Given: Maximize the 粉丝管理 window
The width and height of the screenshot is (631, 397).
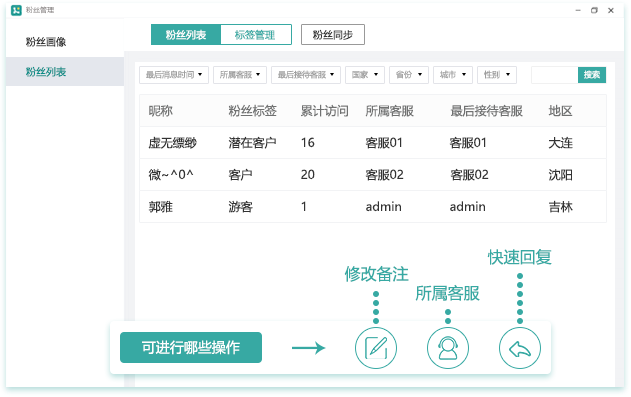Looking at the screenshot, I should (594, 10).
